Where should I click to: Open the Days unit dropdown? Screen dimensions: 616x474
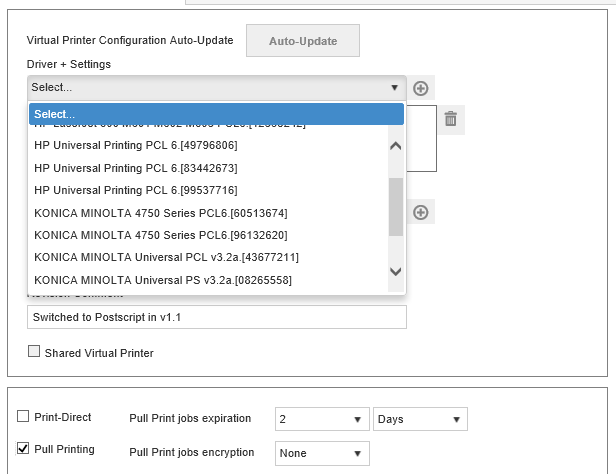[420, 419]
